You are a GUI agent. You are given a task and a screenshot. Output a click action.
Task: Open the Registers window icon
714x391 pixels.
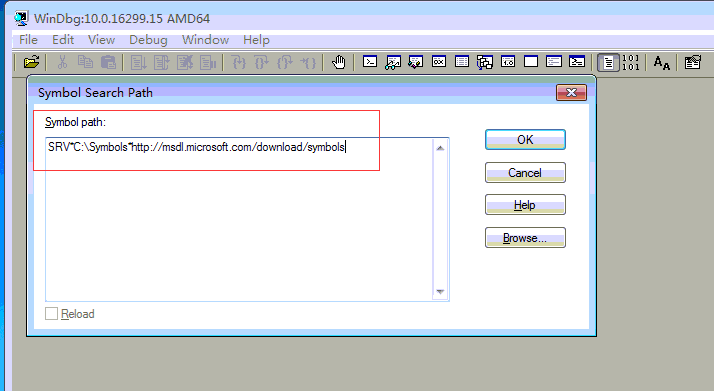point(439,61)
